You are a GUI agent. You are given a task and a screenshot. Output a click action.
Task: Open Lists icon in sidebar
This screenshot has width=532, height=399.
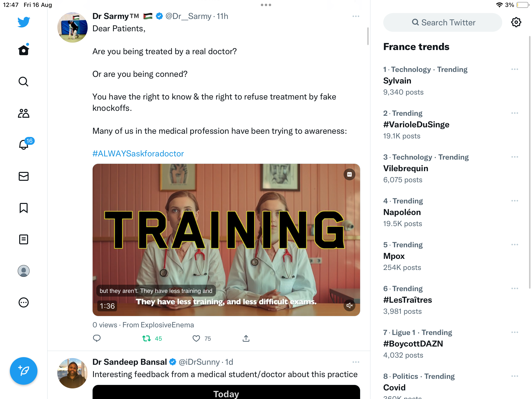[x=24, y=239]
